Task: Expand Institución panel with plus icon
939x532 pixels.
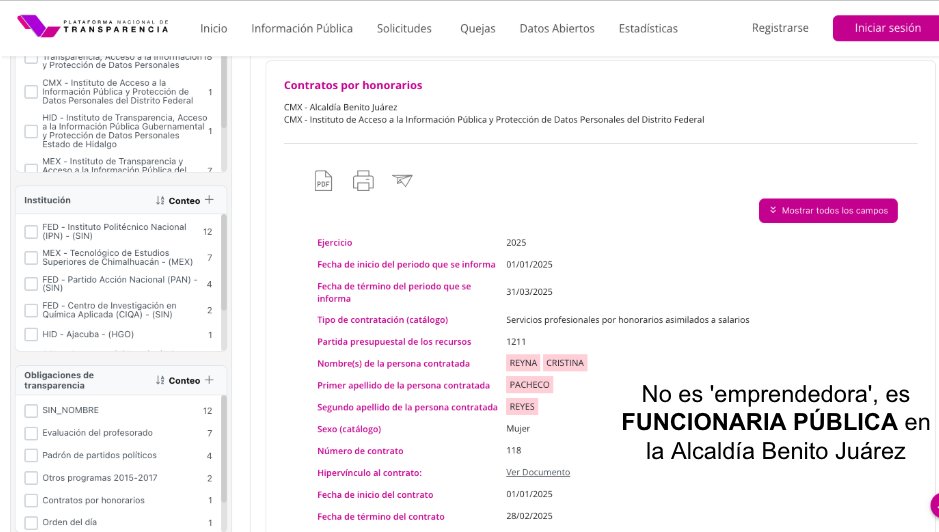Action: pos(209,200)
